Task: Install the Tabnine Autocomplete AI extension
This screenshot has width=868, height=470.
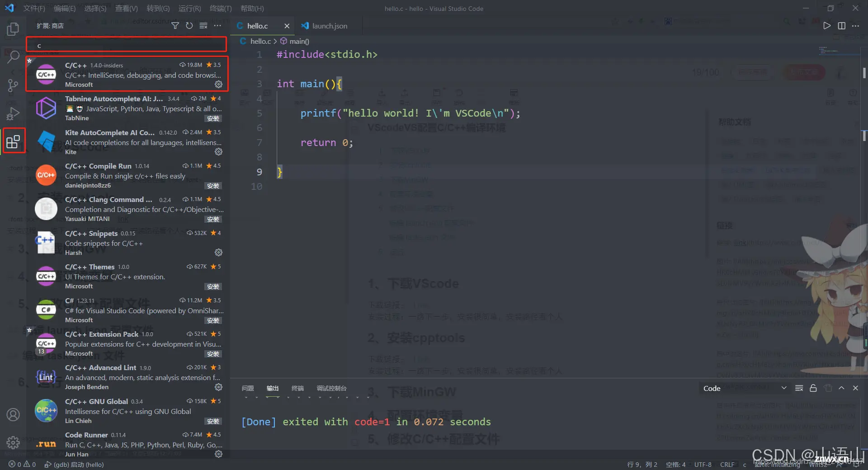Action: pos(213,118)
